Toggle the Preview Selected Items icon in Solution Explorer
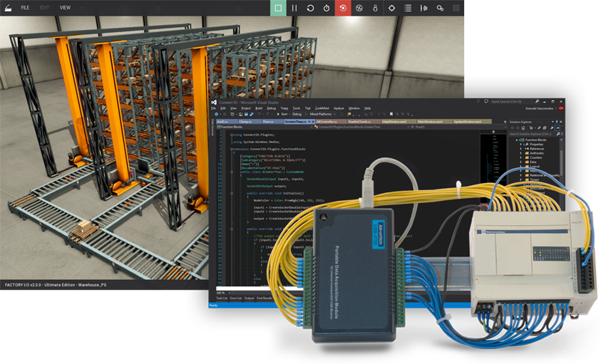The height and width of the screenshot is (364, 606). (x=558, y=128)
